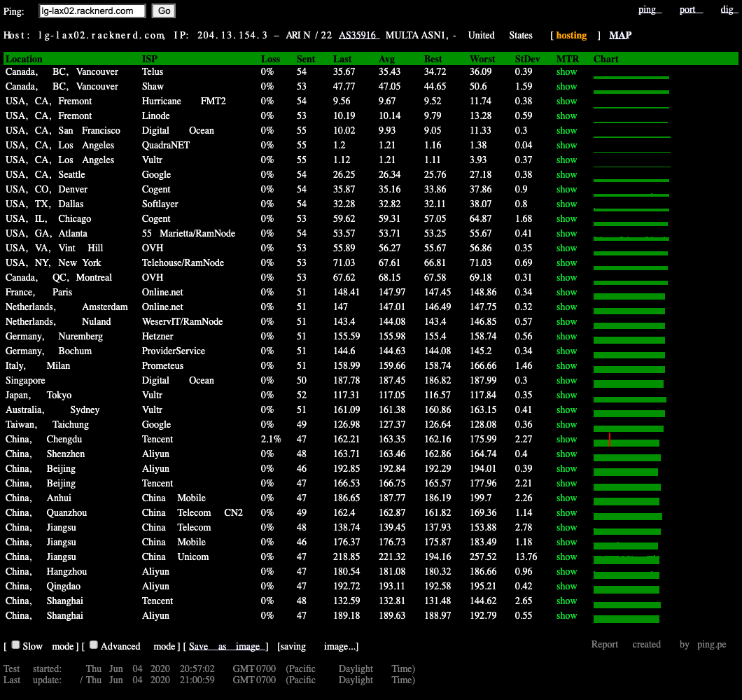Click the 2.1% loss value for Chengdu
The height and width of the screenshot is (700, 742).
coord(271,439)
